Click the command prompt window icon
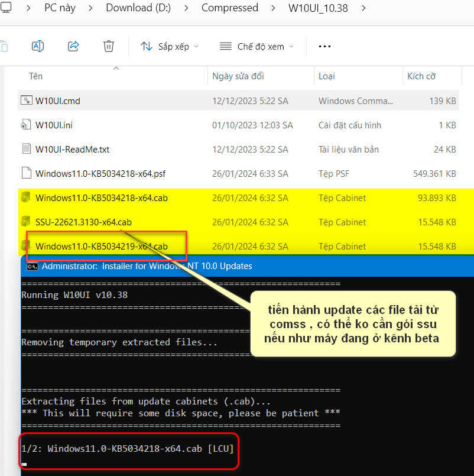 click(32, 266)
